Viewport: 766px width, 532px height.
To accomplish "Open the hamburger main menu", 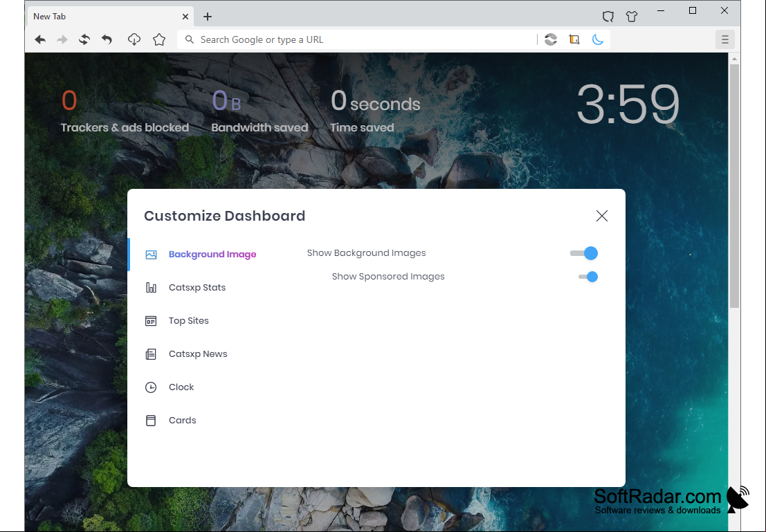I will click(725, 39).
